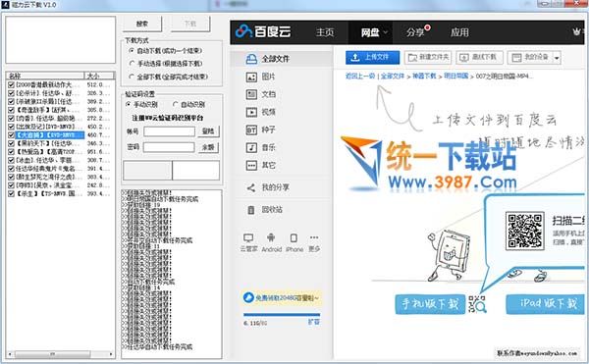
Task: Sort by the 名称 column header
Action: 45,76
